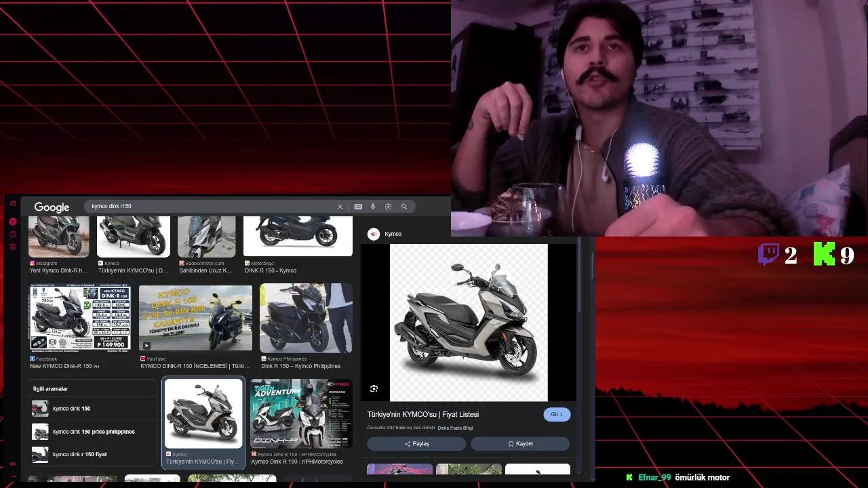Image resolution: width=868 pixels, height=488 pixels.
Task: Search by image with the lens icon
Action: click(x=388, y=207)
